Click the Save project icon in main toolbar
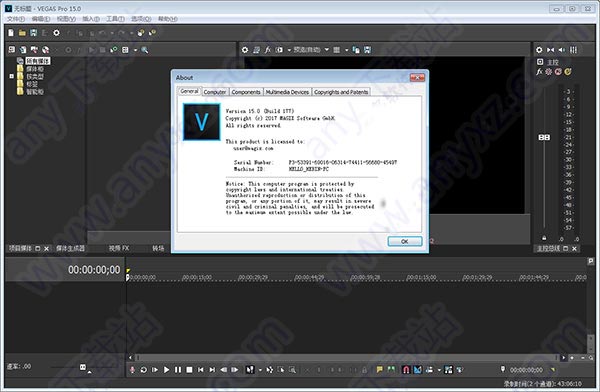The height and width of the screenshot is (392, 600). pyautogui.click(x=34, y=33)
